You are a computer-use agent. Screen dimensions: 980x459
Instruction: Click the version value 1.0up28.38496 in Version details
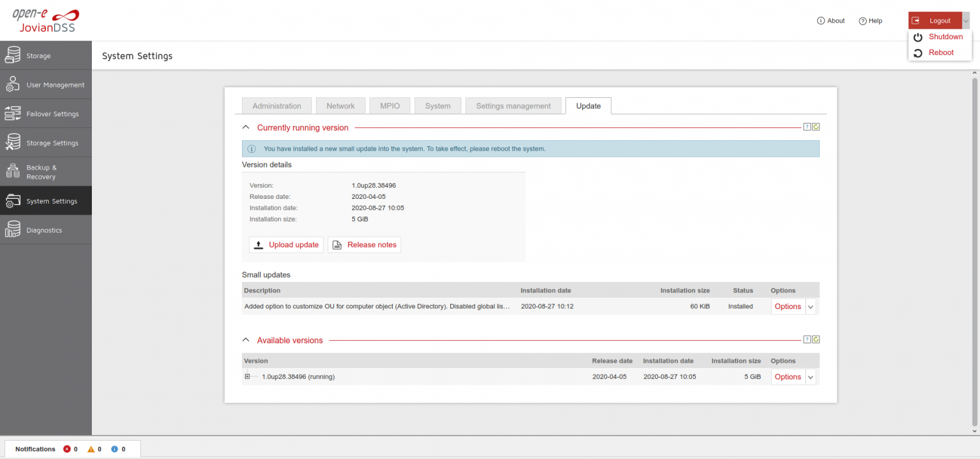374,185
